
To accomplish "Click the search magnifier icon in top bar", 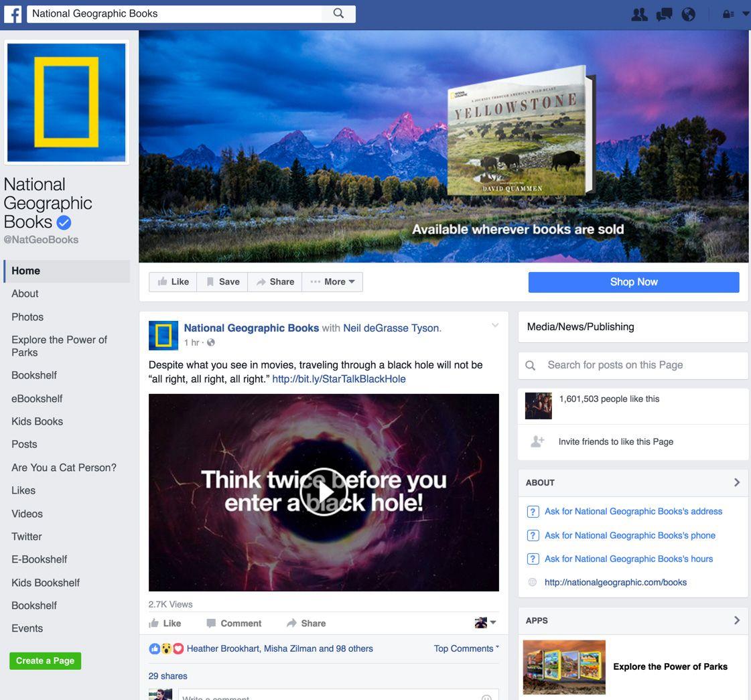I will [x=338, y=13].
